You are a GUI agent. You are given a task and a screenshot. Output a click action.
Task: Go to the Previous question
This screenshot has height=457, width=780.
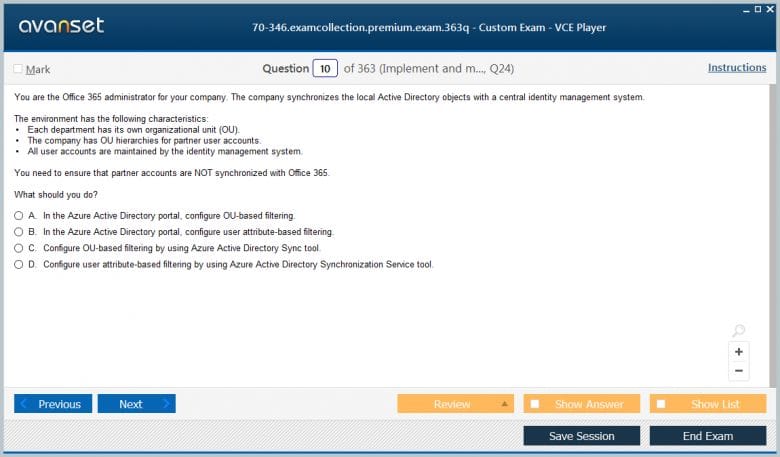click(53, 404)
